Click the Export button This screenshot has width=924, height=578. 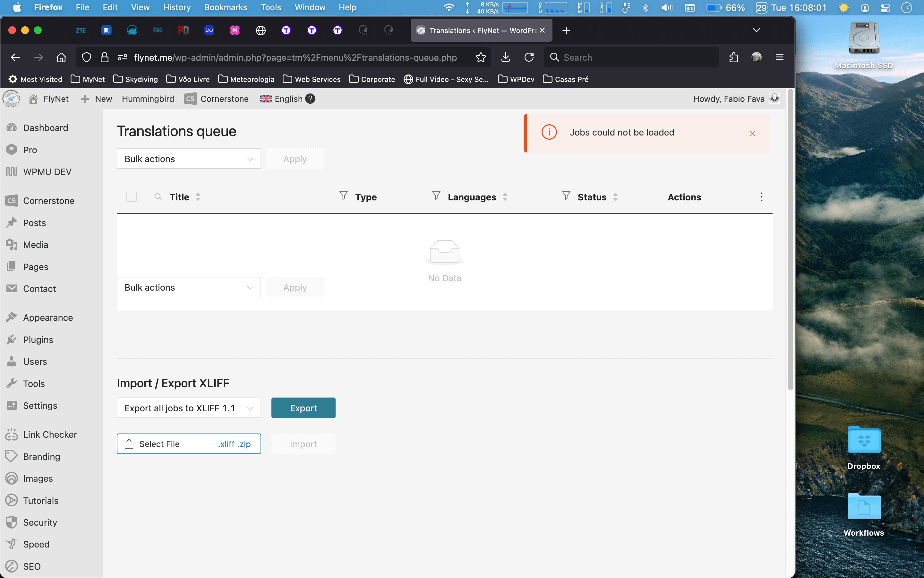pyautogui.click(x=303, y=408)
